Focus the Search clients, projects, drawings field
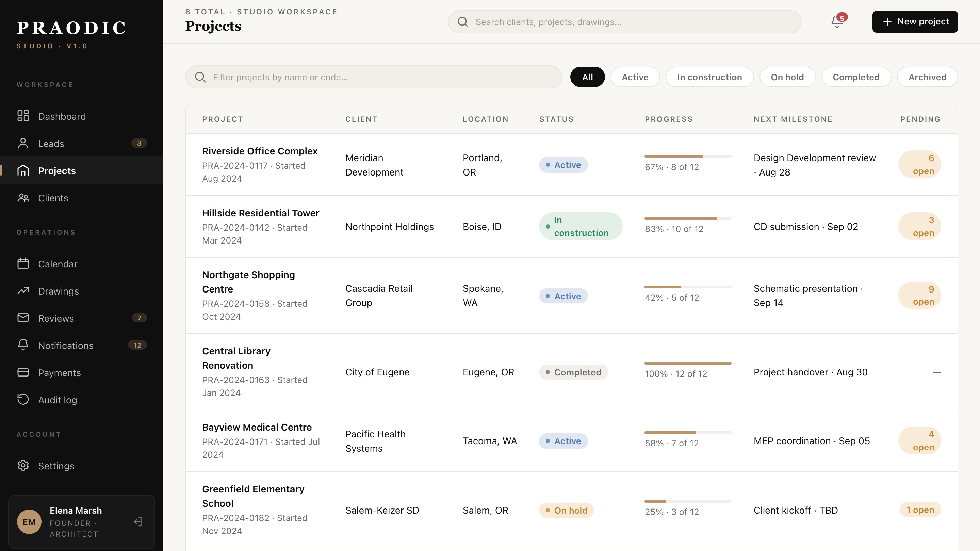 click(x=624, y=22)
